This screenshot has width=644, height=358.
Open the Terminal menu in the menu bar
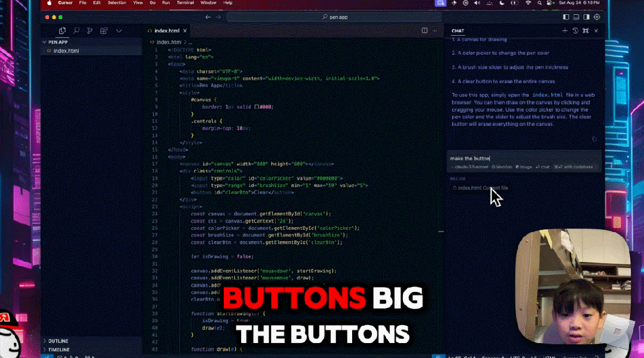click(x=186, y=3)
